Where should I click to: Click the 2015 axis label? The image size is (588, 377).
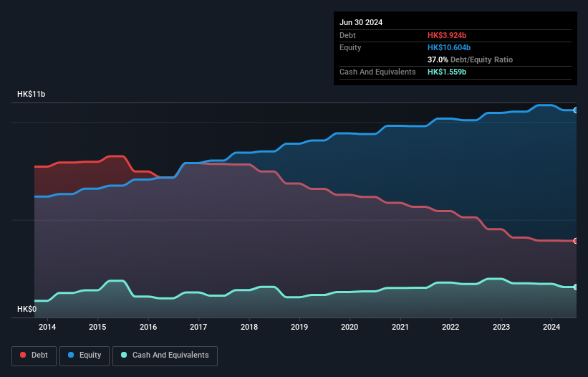[97, 327]
